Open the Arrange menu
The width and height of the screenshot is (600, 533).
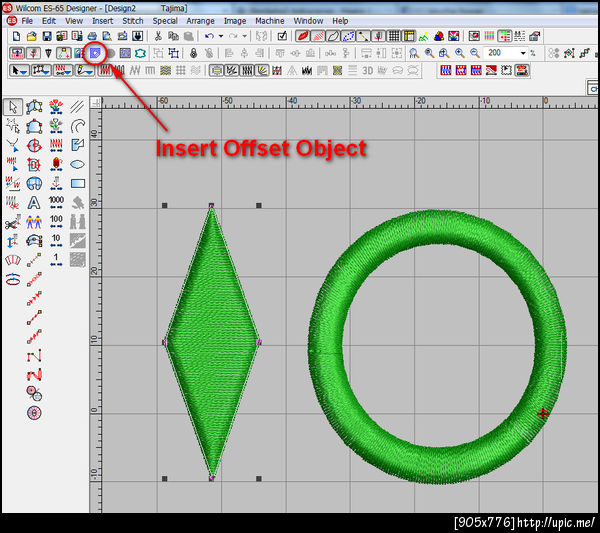(x=200, y=21)
